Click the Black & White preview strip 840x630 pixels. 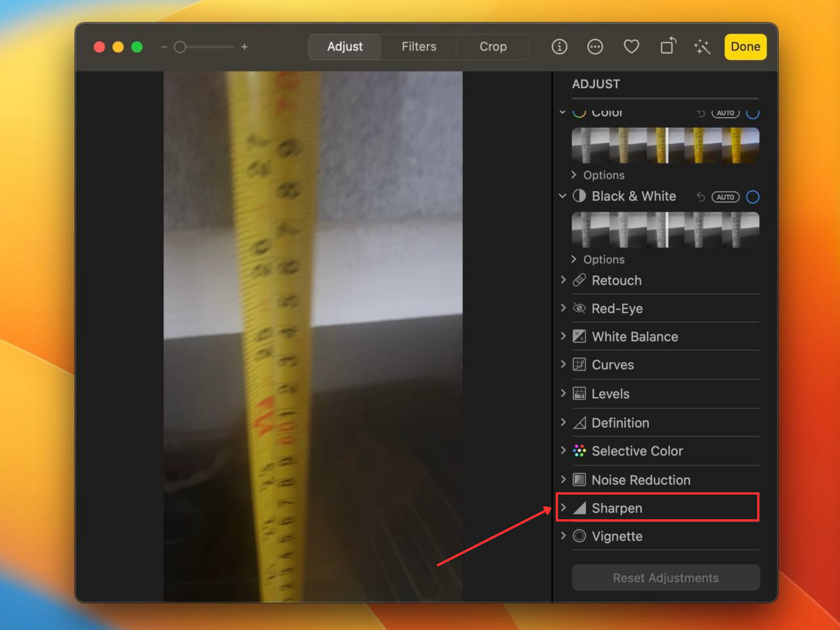(665, 230)
